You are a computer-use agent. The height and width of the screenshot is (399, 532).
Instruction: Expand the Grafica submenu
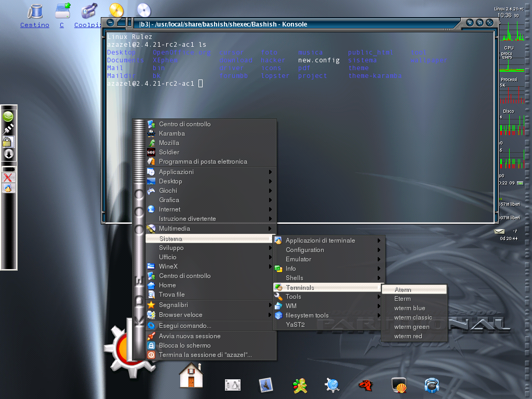211,200
